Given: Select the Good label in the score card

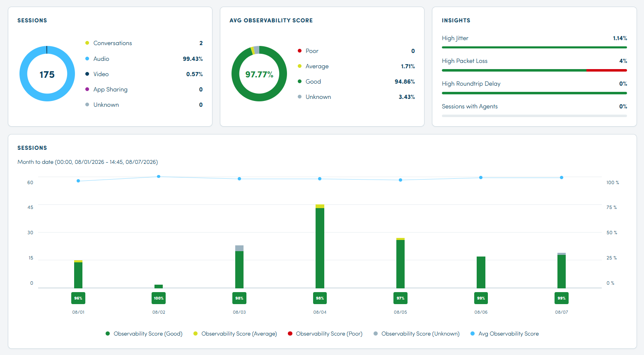Looking at the screenshot, I should [313, 82].
